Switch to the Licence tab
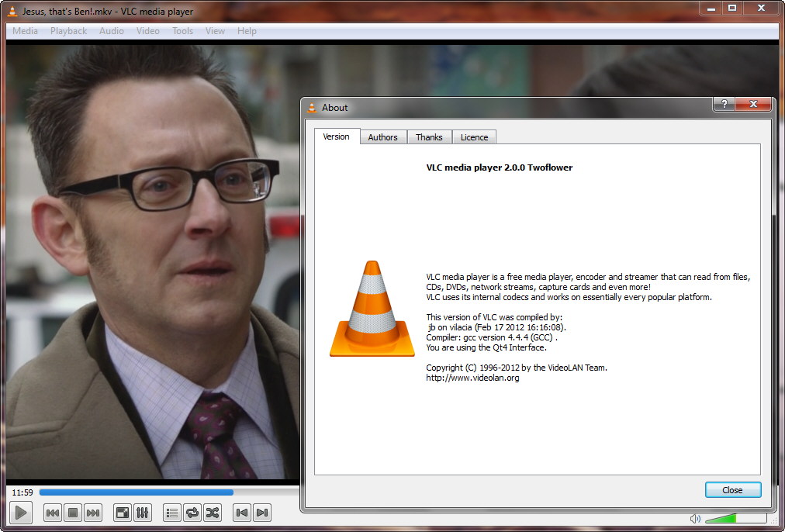Screen dimensions: 785x532 [474, 137]
